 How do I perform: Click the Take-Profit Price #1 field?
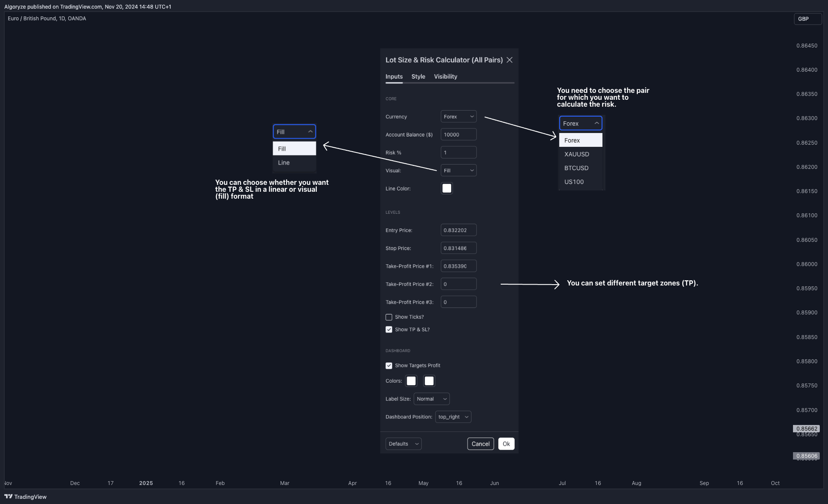[x=459, y=266]
